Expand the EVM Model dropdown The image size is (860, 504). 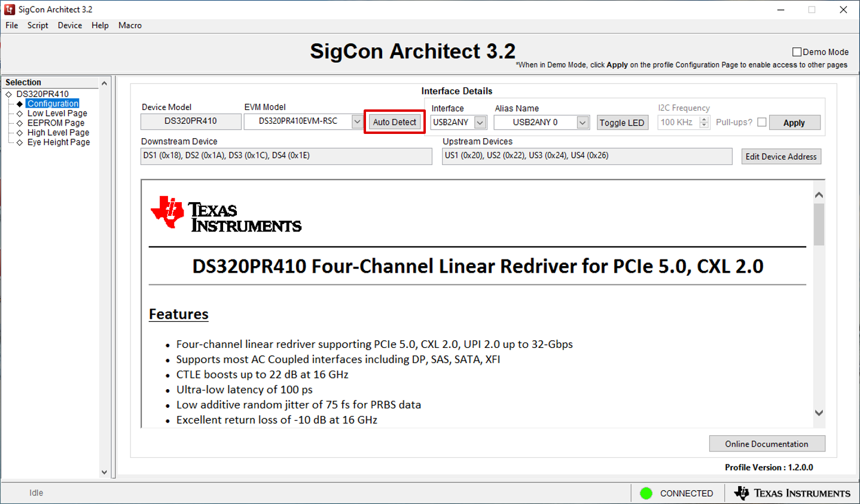[357, 121]
